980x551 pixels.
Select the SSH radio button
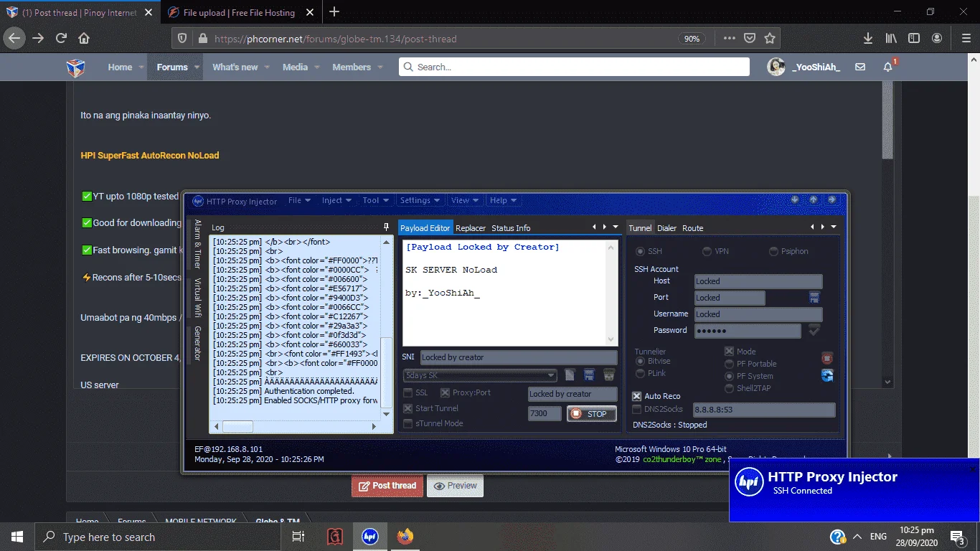pyautogui.click(x=640, y=252)
